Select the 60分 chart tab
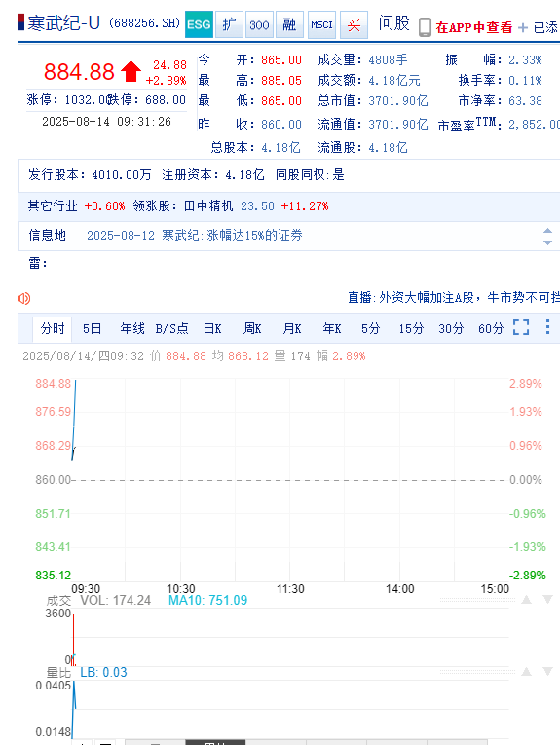 click(491, 329)
